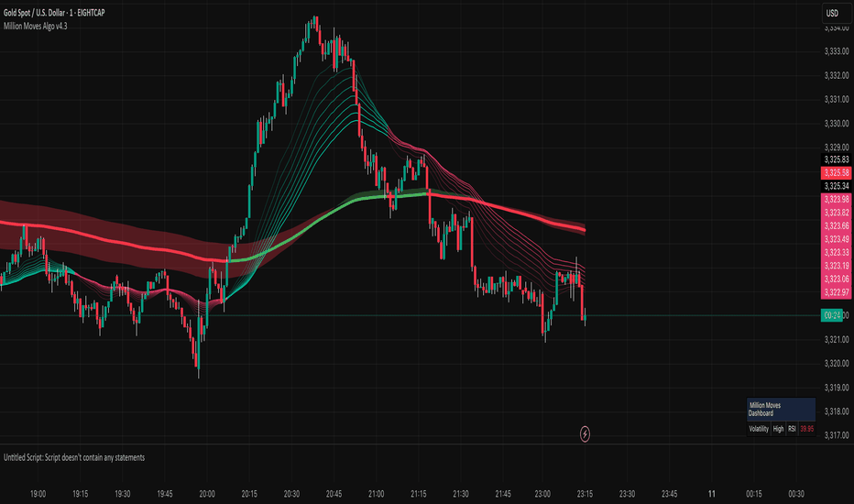Click the pink 3,322.97 price label

tap(836, 292)
